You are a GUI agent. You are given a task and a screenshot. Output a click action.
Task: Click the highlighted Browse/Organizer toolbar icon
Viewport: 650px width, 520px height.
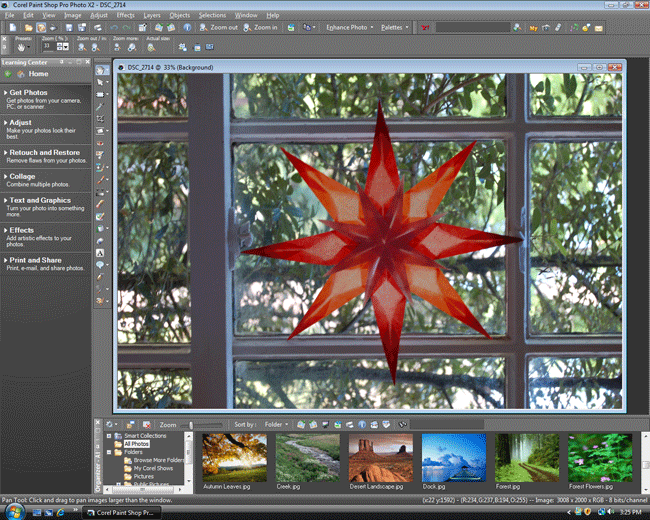tap(41, 28)
